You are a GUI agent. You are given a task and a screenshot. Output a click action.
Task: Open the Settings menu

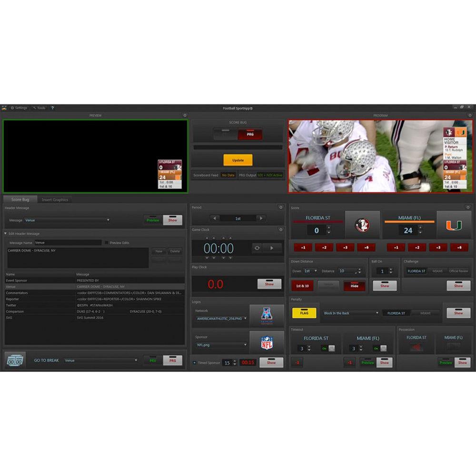19,108
